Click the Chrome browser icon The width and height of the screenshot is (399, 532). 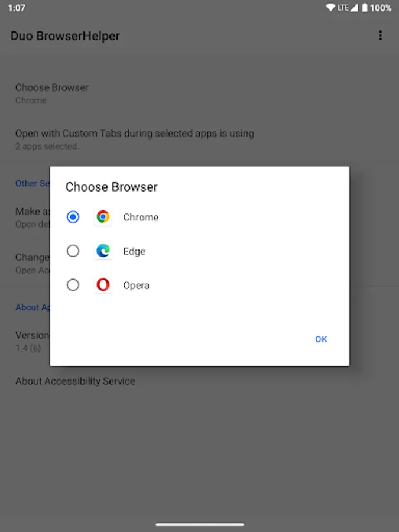103,217
